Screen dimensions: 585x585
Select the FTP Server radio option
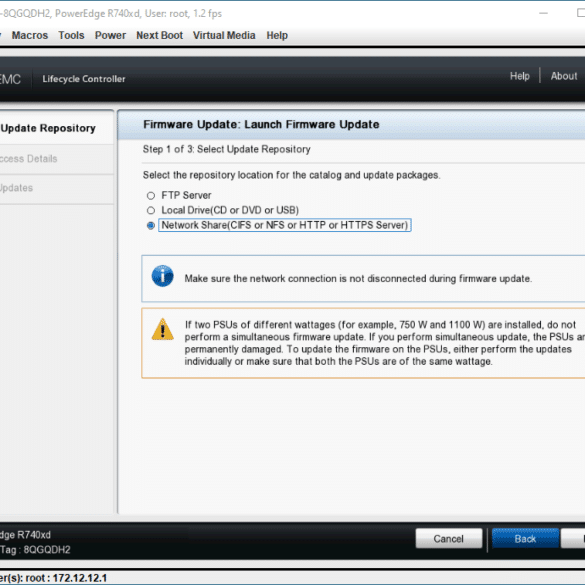pos(151,195)
